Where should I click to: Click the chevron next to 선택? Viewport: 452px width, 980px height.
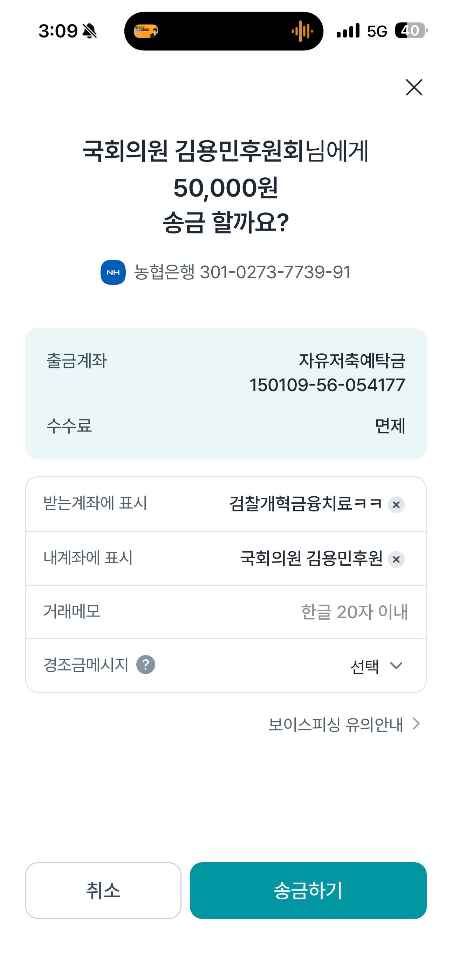(x=396, y=666)
